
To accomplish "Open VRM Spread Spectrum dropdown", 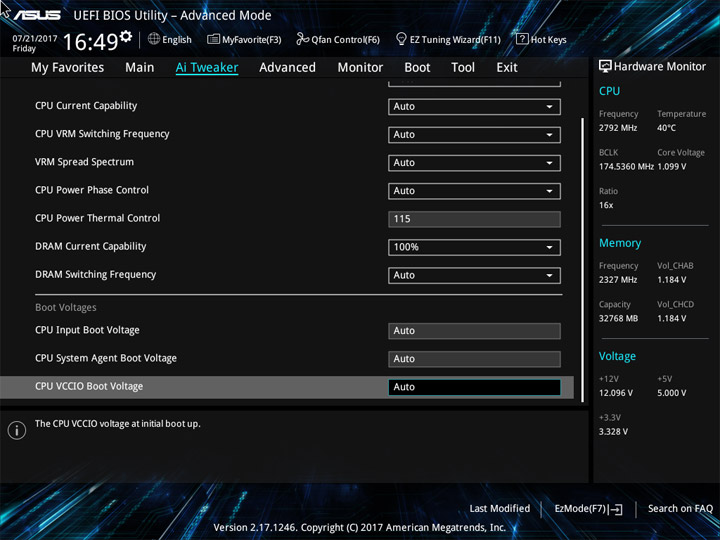I will click(474, 163).
